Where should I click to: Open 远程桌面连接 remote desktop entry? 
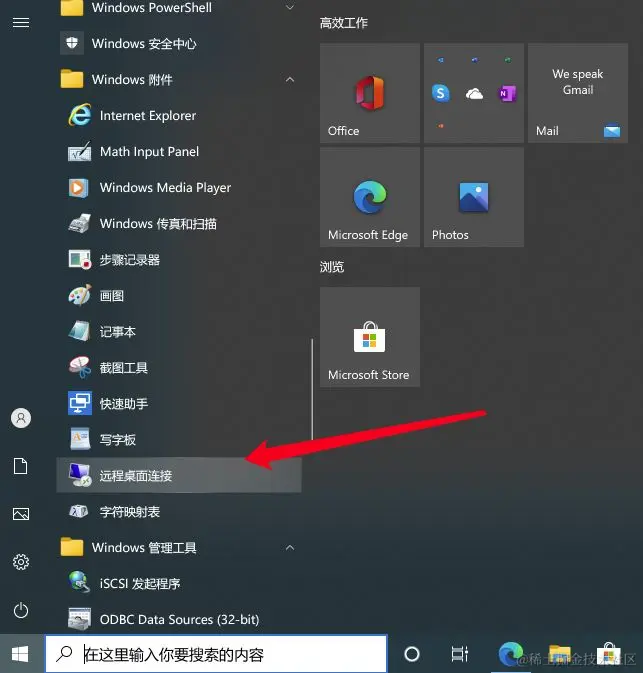click(179, 475)
